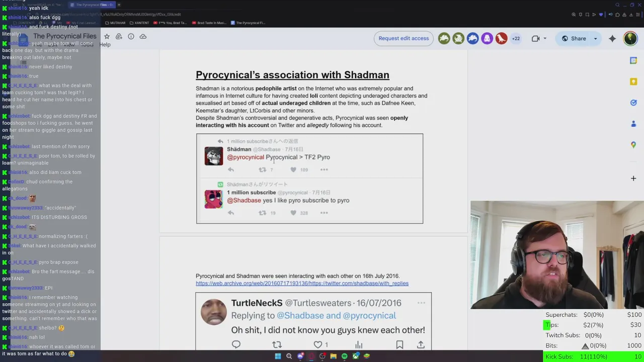Open Google Calendar side panel icon
644x362 pixels.
(633, 60)
